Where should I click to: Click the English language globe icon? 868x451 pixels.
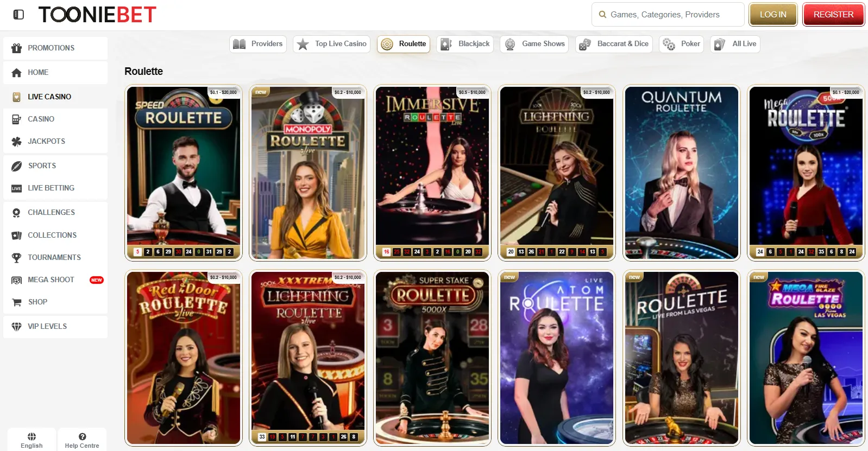click(32, 436)
